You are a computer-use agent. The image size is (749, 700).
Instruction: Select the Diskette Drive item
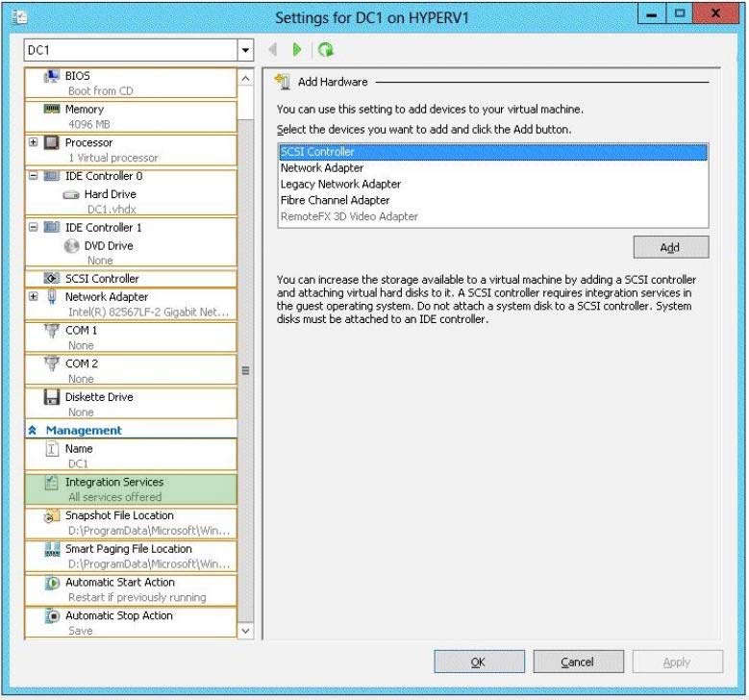131,404
